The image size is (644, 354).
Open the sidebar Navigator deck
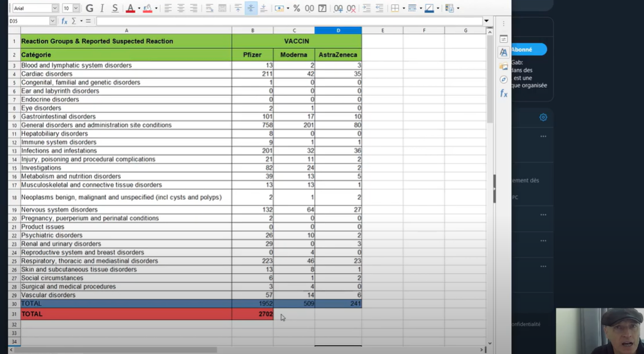click(x=504, y=80)
